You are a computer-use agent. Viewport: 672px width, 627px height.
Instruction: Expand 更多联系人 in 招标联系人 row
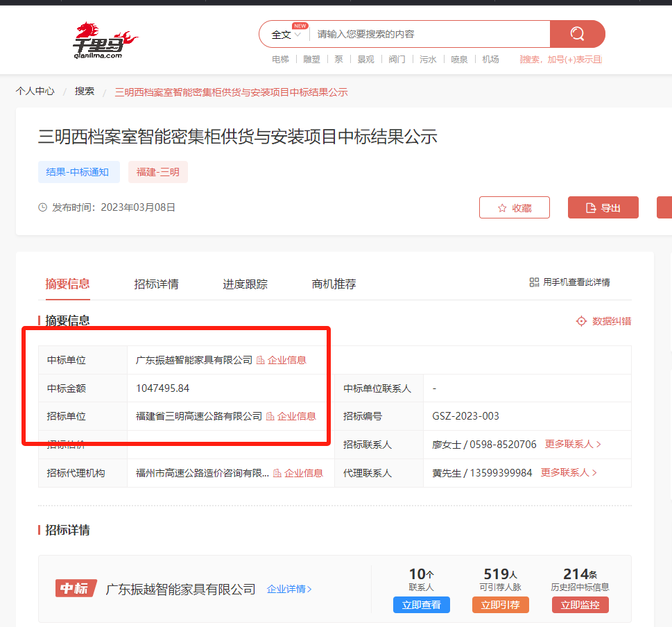[x=573, y=444]
